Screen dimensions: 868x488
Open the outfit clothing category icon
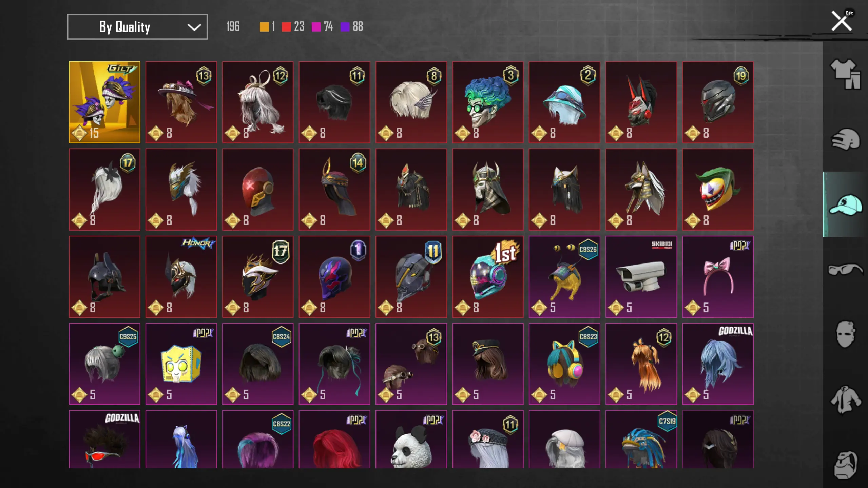[x=845, y=74]
